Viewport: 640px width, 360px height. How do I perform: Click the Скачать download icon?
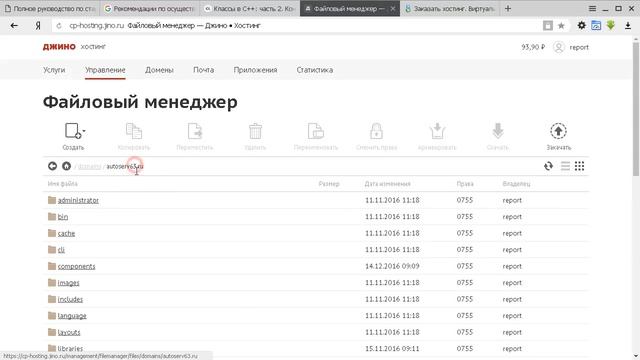498,131
